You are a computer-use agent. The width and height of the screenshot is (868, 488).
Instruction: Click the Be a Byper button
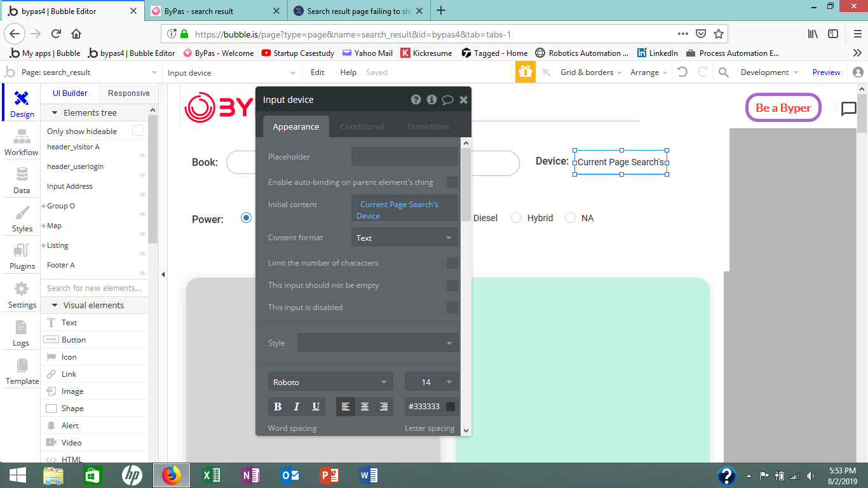[783, 107]
